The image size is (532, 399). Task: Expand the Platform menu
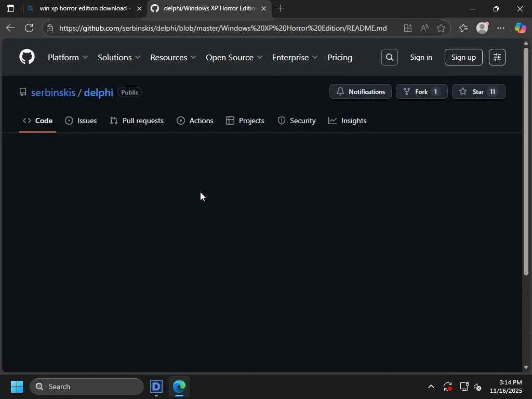point(68,57)
